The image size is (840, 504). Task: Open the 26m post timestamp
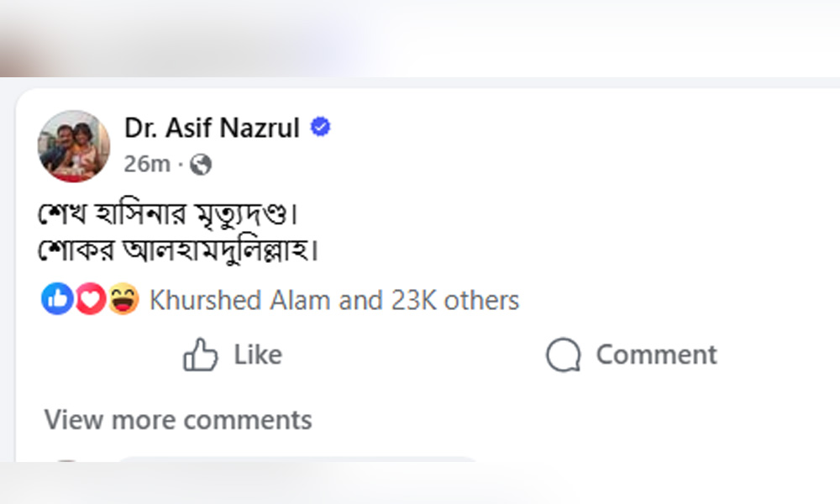[x=146, y=164]
